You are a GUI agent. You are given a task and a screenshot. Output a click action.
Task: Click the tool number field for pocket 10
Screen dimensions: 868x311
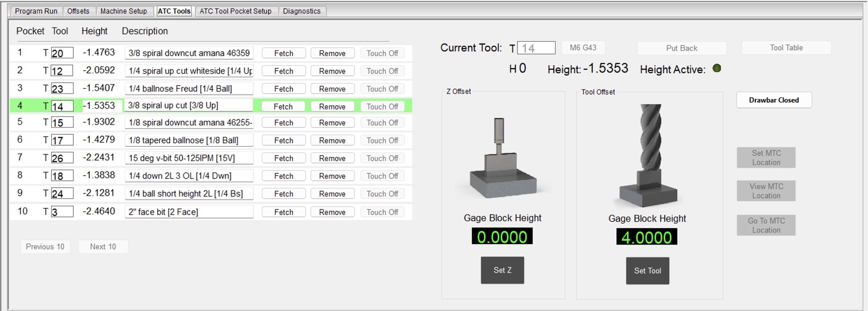62,212
